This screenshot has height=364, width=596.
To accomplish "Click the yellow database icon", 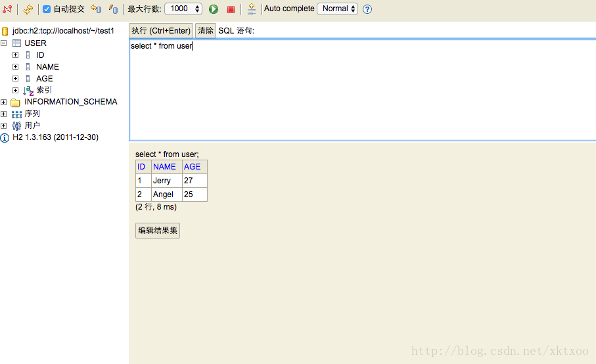I will coord(5,31).
